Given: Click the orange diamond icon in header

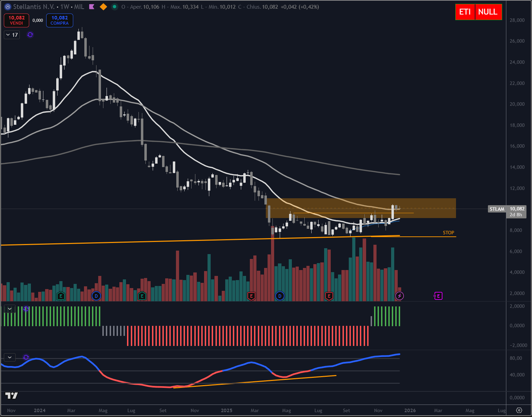Looking at the screenshot, I should click(x=103, y=7).
